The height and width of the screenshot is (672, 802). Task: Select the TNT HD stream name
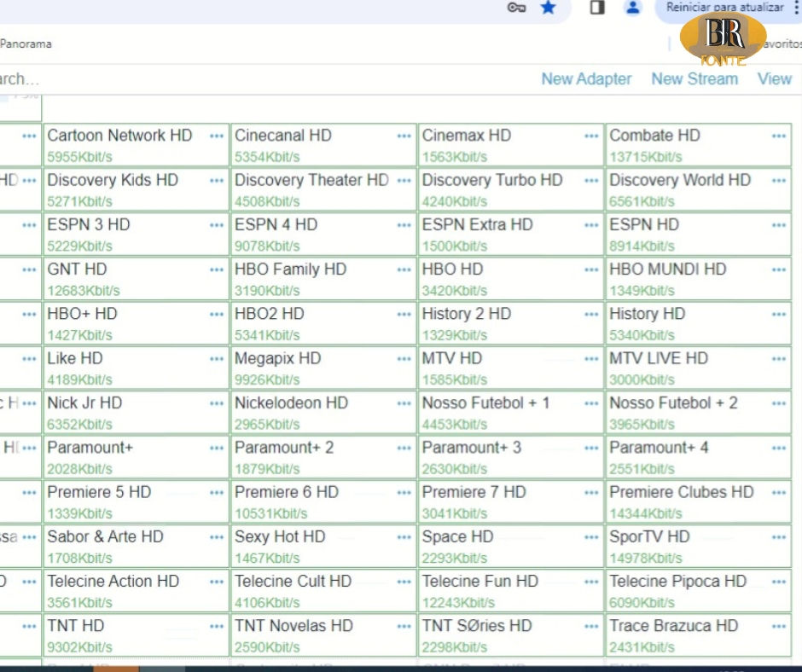click(75, 625)
